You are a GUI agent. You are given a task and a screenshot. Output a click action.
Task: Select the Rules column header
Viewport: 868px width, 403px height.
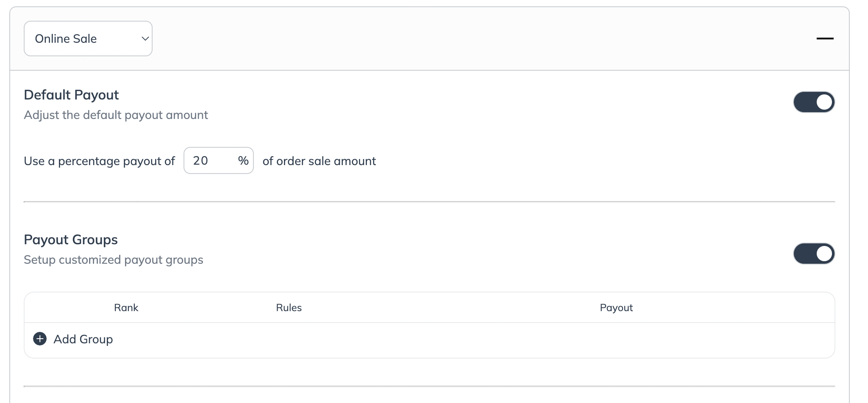289,308
